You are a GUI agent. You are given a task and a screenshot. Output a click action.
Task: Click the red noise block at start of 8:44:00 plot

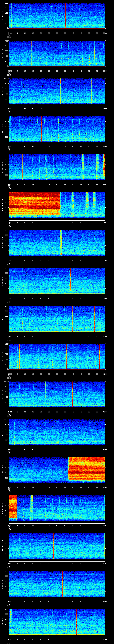[13, 507]
